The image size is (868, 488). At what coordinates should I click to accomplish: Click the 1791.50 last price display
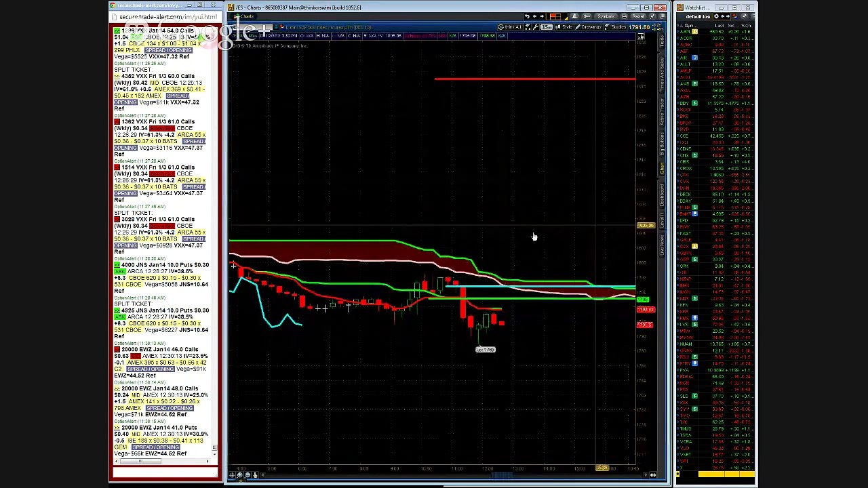(x=639, y=27)
